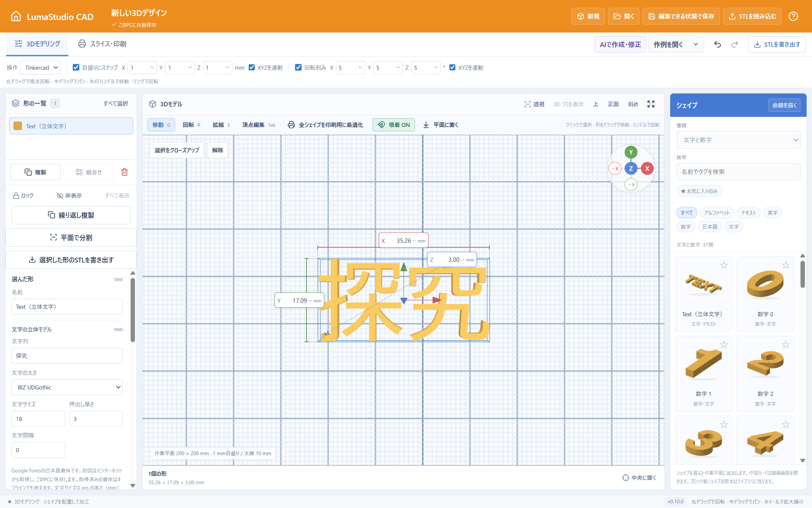
Task: Click the 文字サイズ field showing 18
Action: click(x=38, y=419)
